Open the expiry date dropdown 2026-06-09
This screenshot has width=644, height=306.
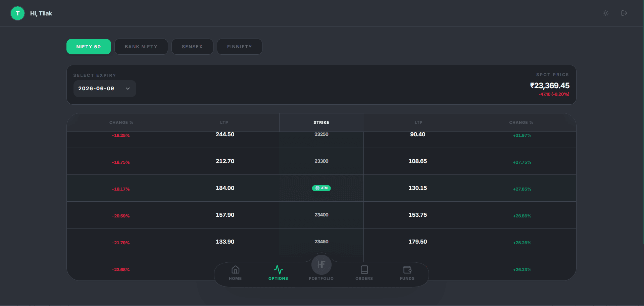(105, 89)
